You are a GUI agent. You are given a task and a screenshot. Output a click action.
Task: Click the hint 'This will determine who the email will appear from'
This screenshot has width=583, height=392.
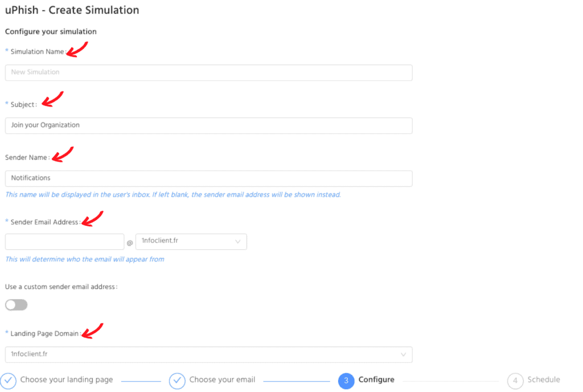pos(85,259)
